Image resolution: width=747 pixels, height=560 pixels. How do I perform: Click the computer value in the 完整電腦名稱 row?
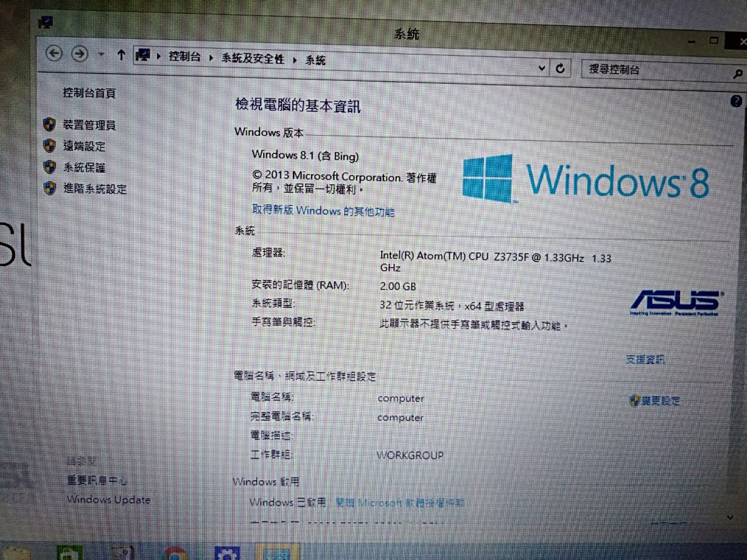click(401, 418)
